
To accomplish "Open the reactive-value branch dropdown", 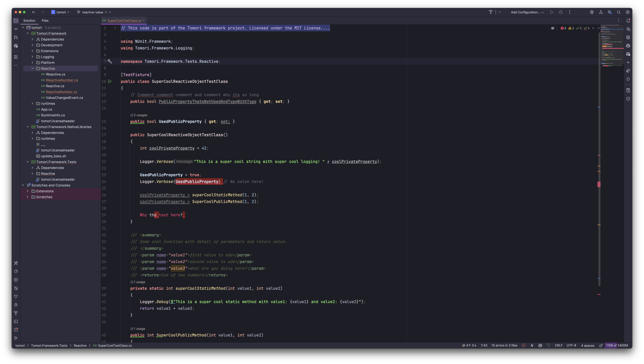I will (94, 12).
